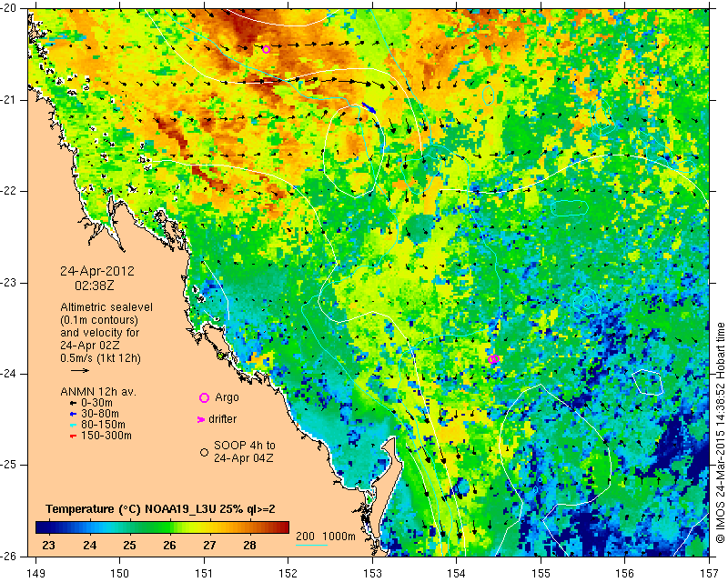Click the "Altimetric sealevel" legend line

pos(106,307)
